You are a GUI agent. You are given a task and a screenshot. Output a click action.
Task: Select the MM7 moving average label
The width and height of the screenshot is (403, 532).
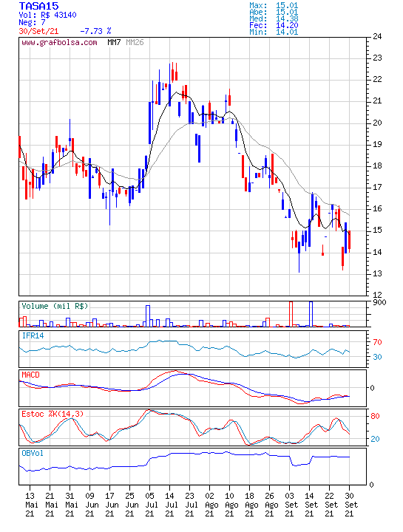(x=114, y=42)
